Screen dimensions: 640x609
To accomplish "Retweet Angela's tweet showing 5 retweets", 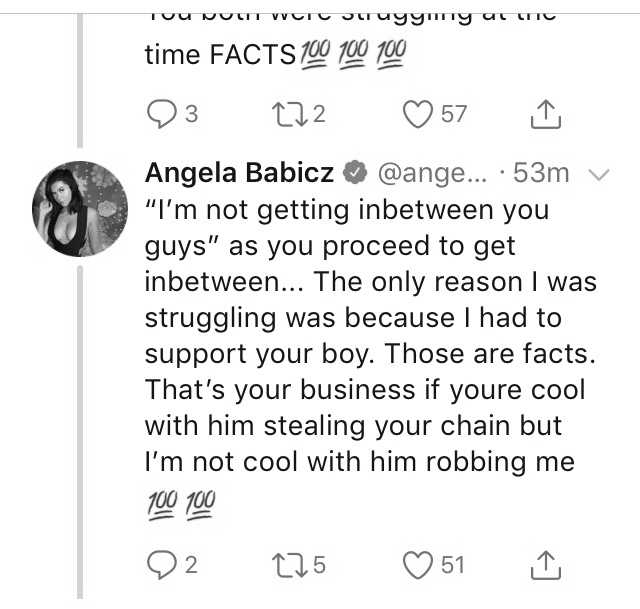I will click(x=299, y=565).
